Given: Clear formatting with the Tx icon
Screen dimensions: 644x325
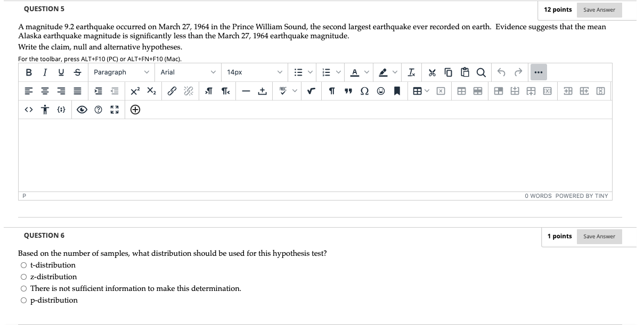Looking at the screenshot, I should pyautogui.click(x=412, y=72).
